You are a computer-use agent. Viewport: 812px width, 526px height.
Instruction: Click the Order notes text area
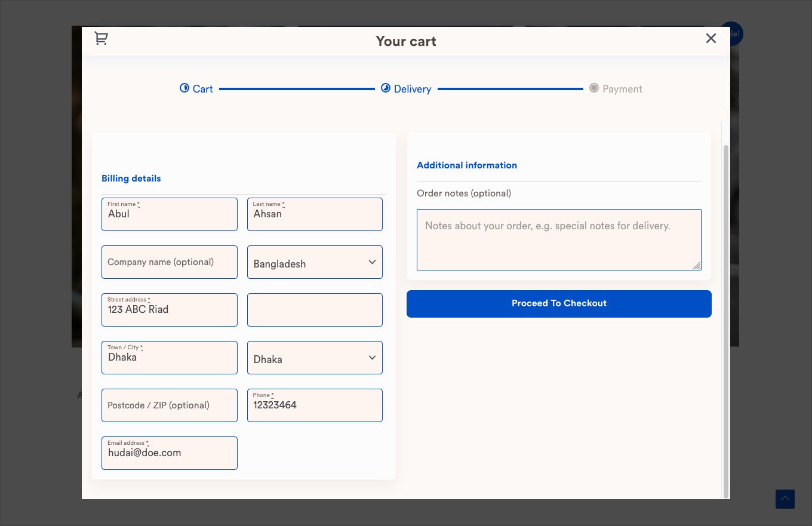[x=559, y=239]
